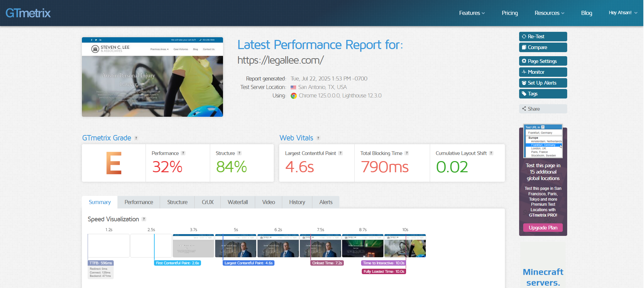This screenshot has width=644, height=288.
Task: Click the 7.5s filmstrip frame
Action: tap(320, 246)
